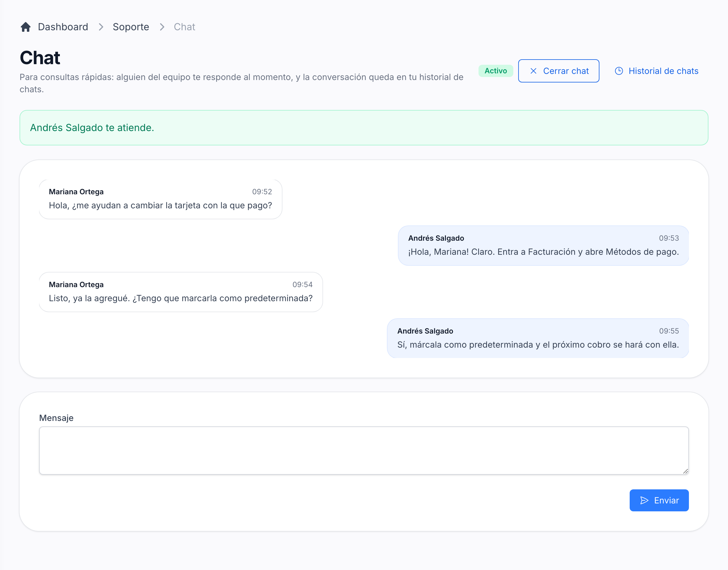Select the Chat breadcrumb item
The height and width of the screenshot is (570, 728).
[x=184, y=27]
